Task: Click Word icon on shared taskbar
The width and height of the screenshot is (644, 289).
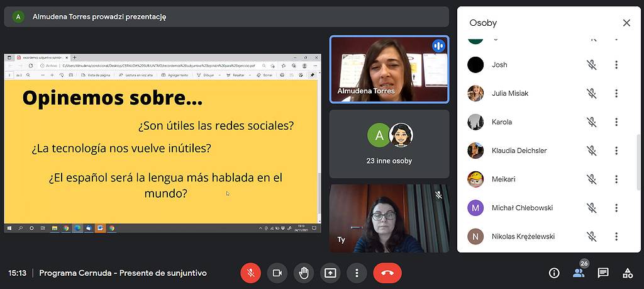Action: tap(100, 228)
